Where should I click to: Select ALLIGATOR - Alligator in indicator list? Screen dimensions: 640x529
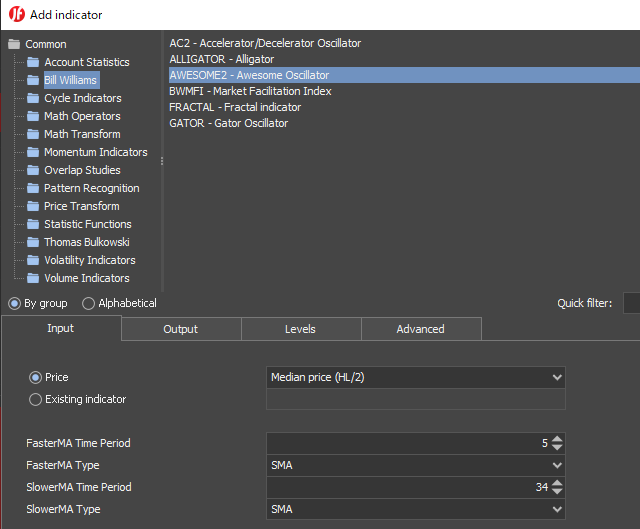(221, 59)
